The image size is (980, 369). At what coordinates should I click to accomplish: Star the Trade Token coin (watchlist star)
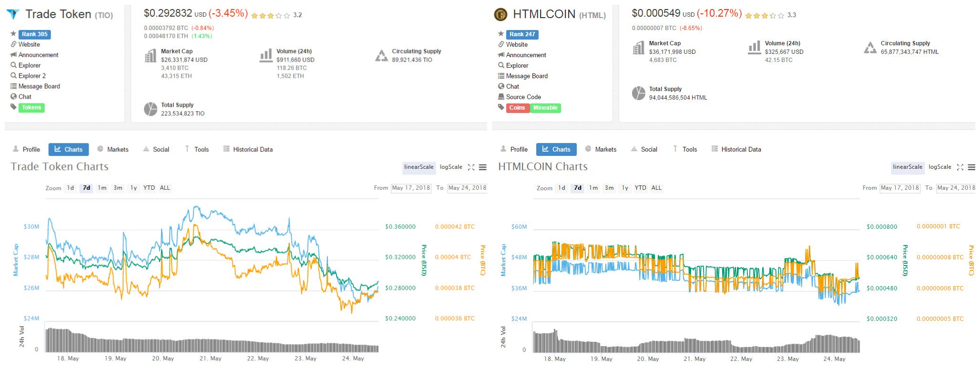point(13,34)
